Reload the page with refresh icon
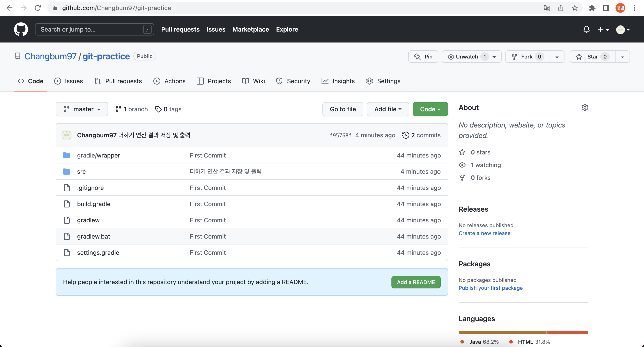This screenshot has width=644, height=347. click(x=38, y=8)
